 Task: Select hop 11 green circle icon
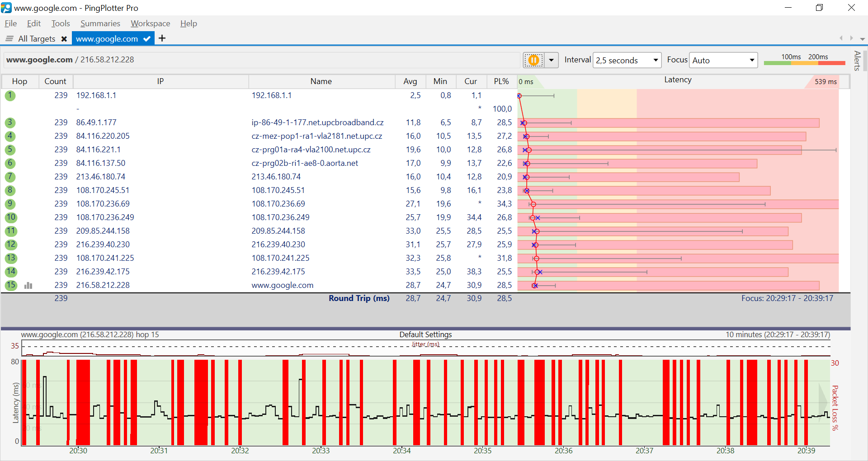coord(11,231)
